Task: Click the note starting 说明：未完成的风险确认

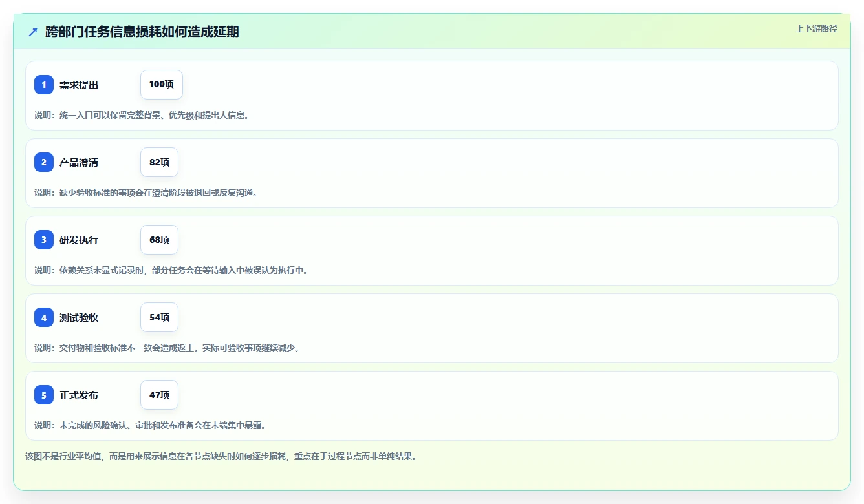Action: [x=150, y=425]
